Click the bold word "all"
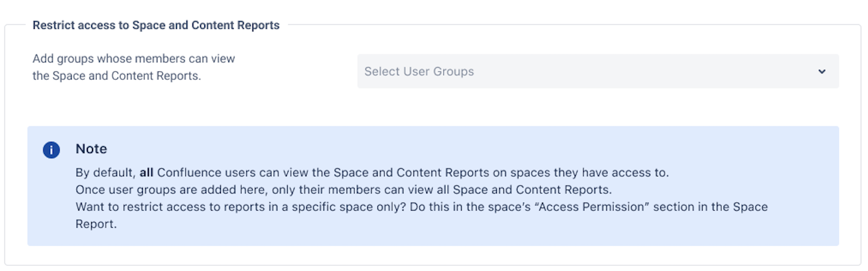The height and width of the screenshot is (271, 868). click(x=146, y=173)
